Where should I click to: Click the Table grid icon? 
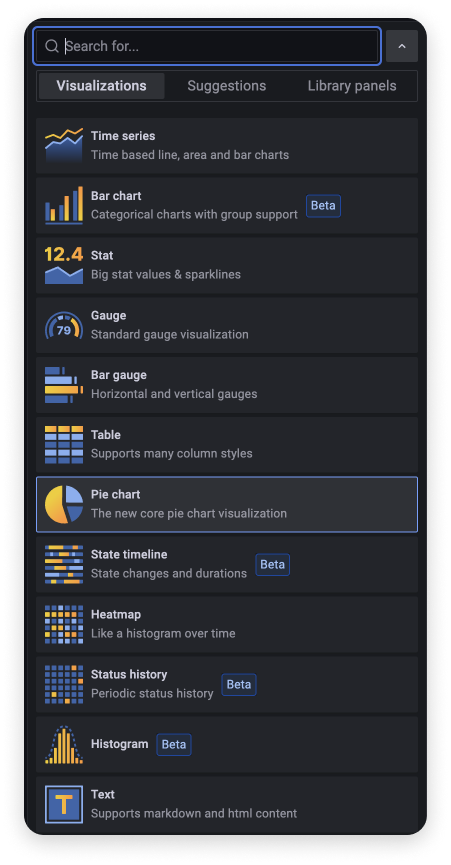(x=64, y=445)
